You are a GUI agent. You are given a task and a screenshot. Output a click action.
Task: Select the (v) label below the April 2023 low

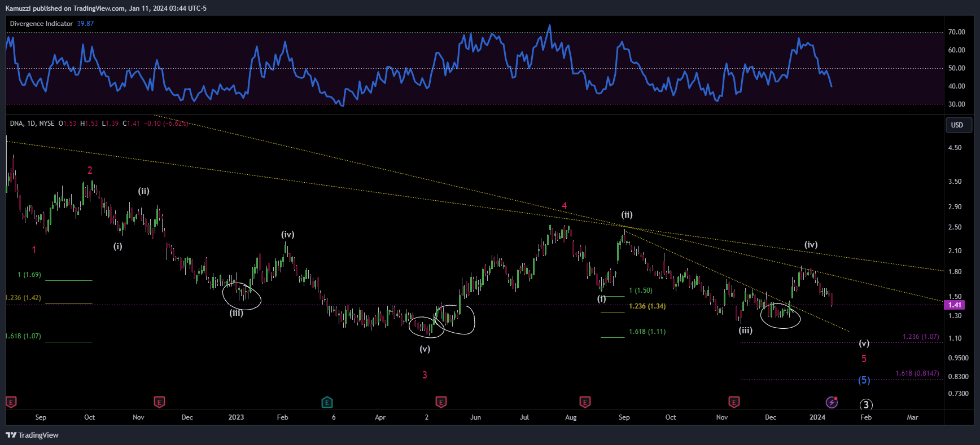coord(425,349)
